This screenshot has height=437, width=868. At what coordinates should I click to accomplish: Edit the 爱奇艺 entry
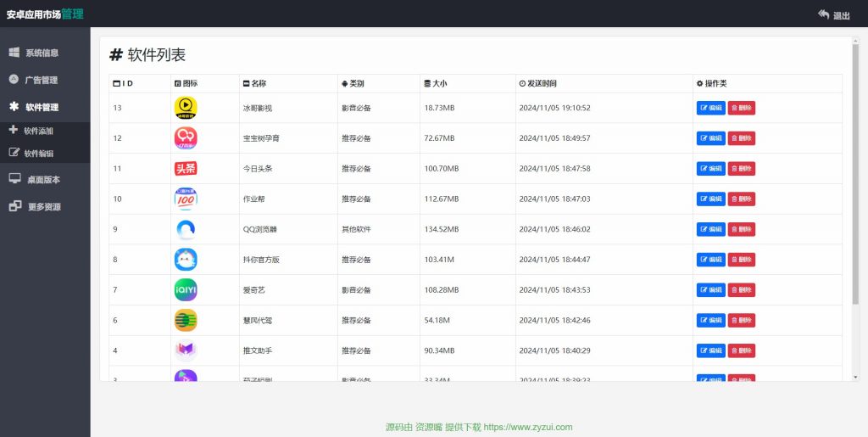(711, 290)
